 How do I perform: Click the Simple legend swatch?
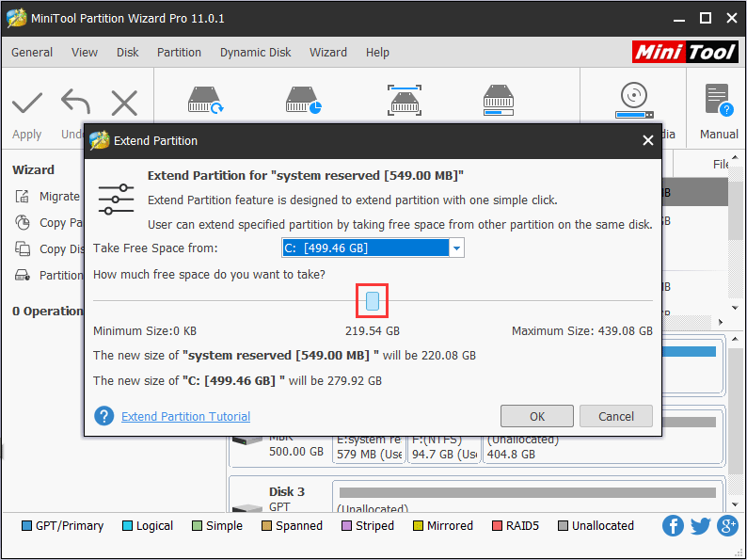197,526
